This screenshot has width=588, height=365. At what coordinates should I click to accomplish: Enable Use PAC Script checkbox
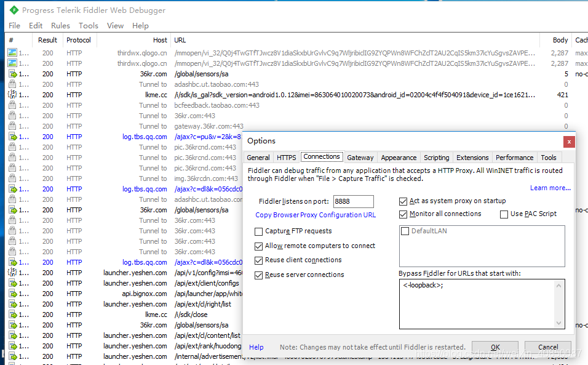[x=504, y=214]
